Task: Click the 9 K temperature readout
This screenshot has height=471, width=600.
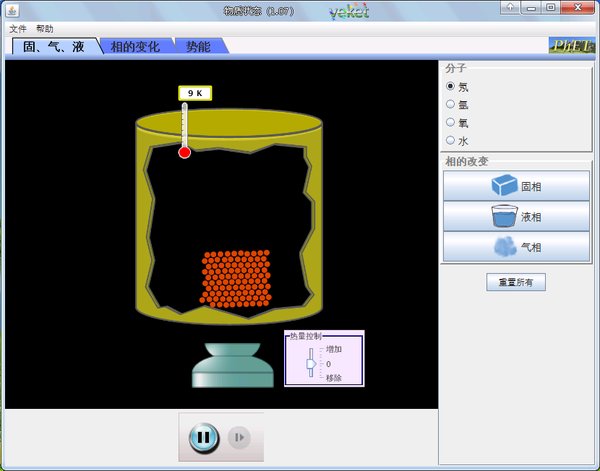Action: click(195, 93)
